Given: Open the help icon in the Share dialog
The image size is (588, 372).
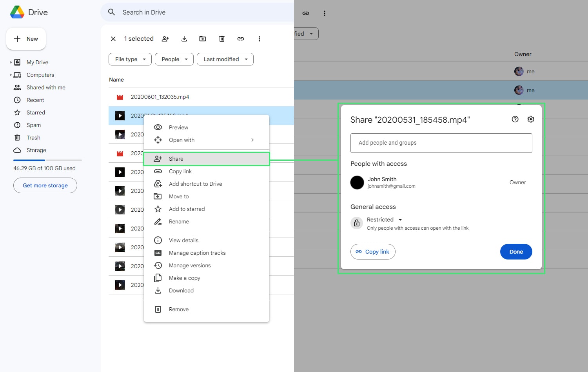Looking at the screenshot, I should [515, 119].
